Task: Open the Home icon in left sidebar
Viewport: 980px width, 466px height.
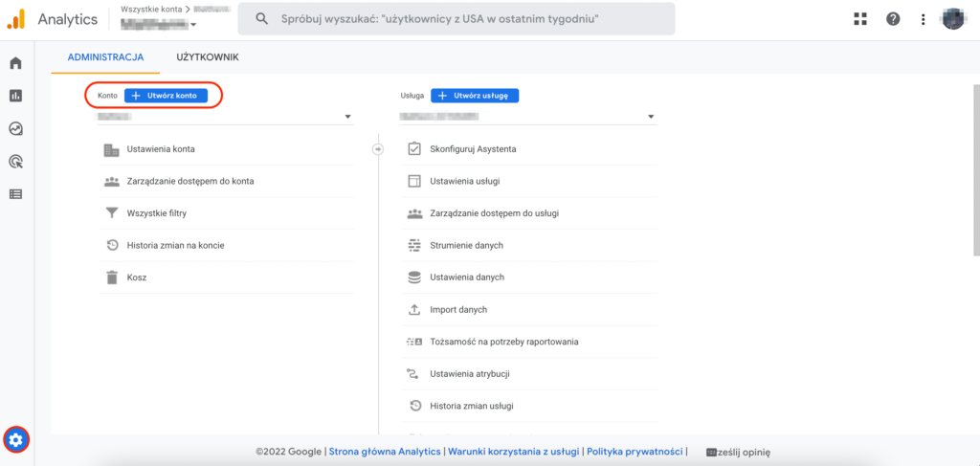Action: (x=15, y=63)
